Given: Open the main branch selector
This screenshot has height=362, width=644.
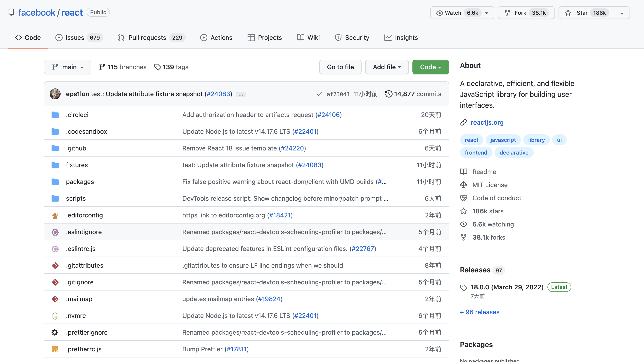Looking at the screenshot, I should [68, 67].
